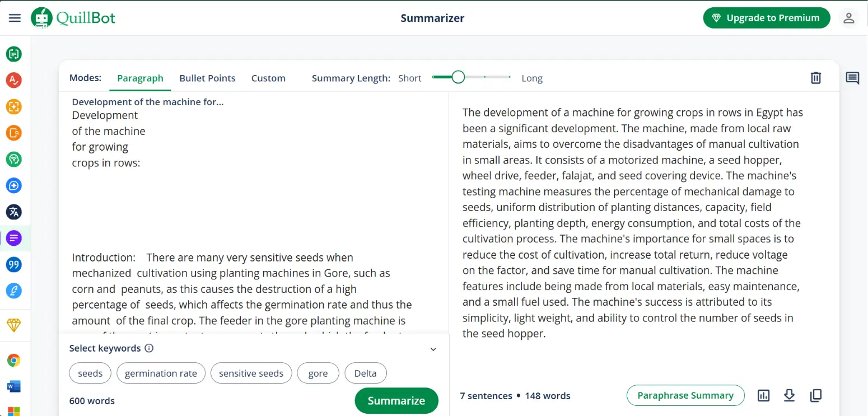
Task: Toggle the 'sensitive seeds' keyword chip
Action: click(251, 373)
